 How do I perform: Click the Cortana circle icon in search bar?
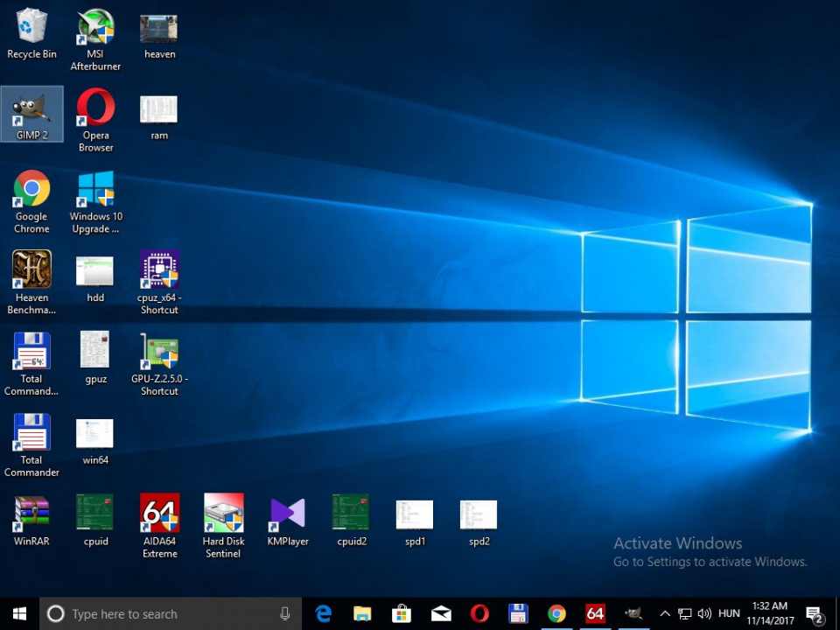(56, 613)
